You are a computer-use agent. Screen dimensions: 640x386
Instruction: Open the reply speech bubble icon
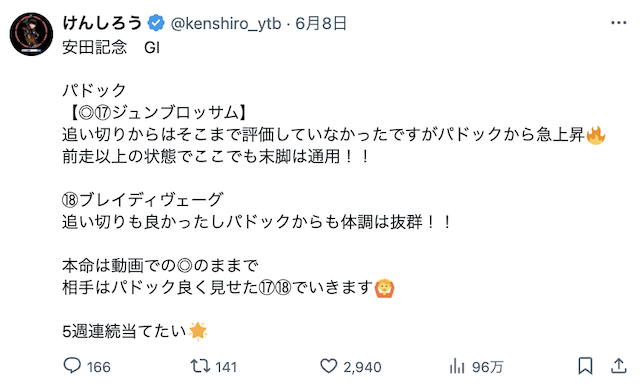tap(72, 366)
